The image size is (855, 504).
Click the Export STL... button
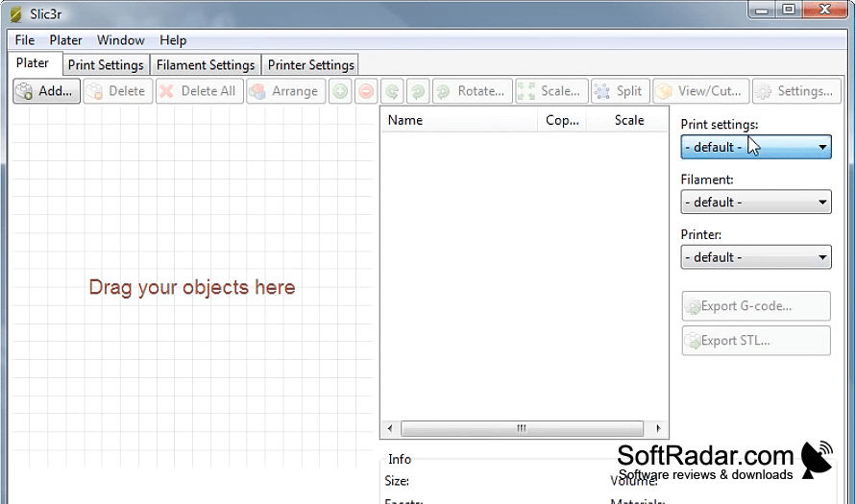coord(756,341)
